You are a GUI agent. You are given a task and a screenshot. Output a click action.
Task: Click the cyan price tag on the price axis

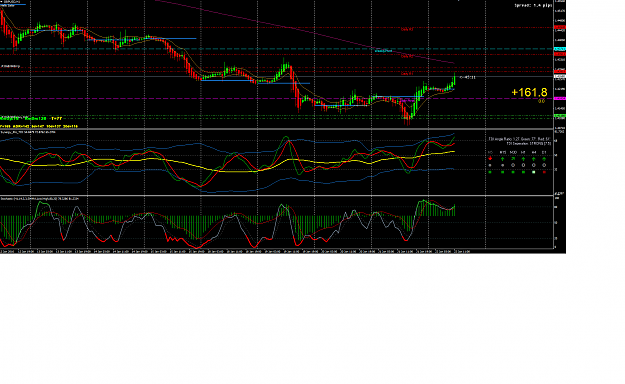click(x=560, y=49)
